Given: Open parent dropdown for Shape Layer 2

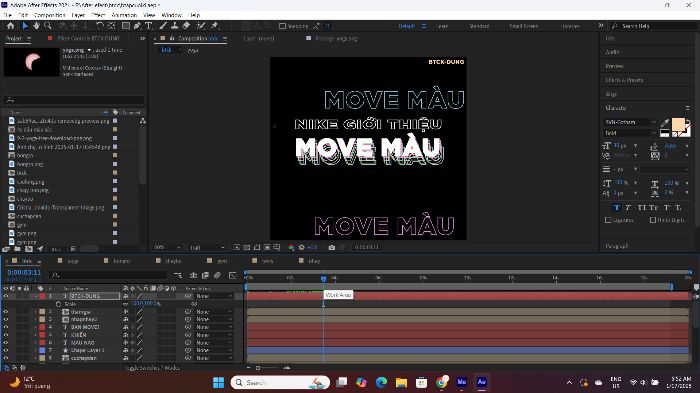Looking at the screenshot, I should 214,351.
